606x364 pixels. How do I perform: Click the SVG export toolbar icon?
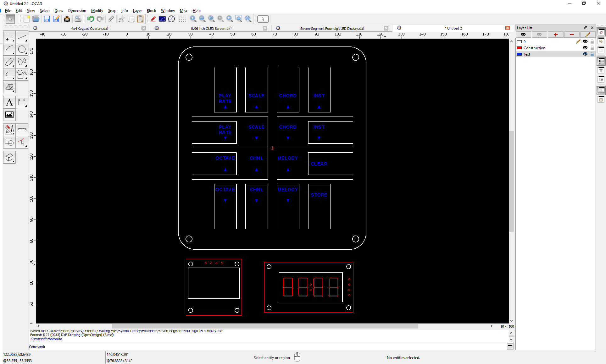click(x=67, y=19)
